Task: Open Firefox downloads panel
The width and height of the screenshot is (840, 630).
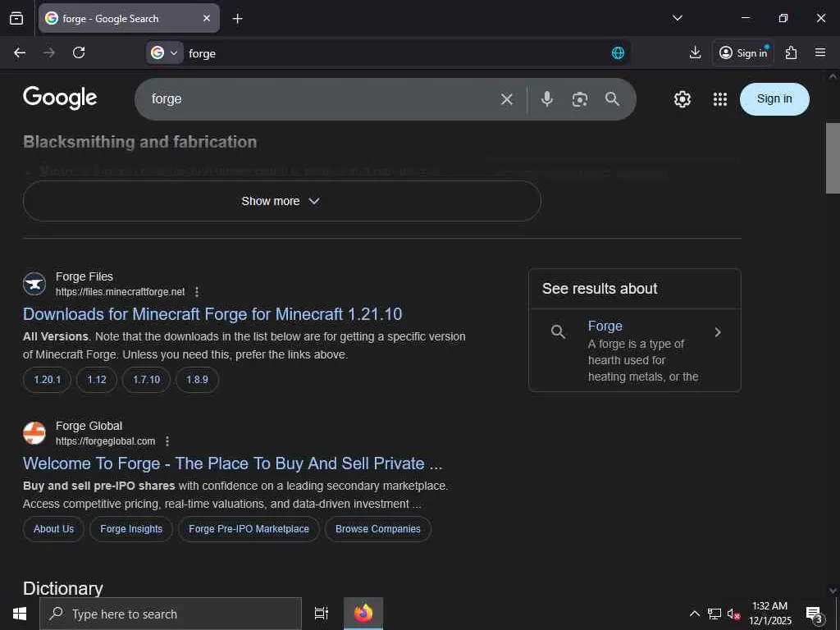Action: (x=695, y=52)
